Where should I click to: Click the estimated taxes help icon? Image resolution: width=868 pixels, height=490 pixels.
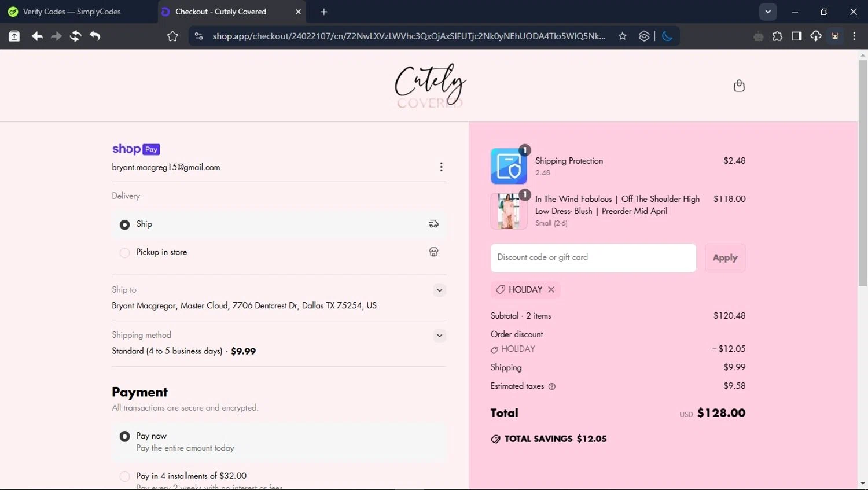point(552,386)
